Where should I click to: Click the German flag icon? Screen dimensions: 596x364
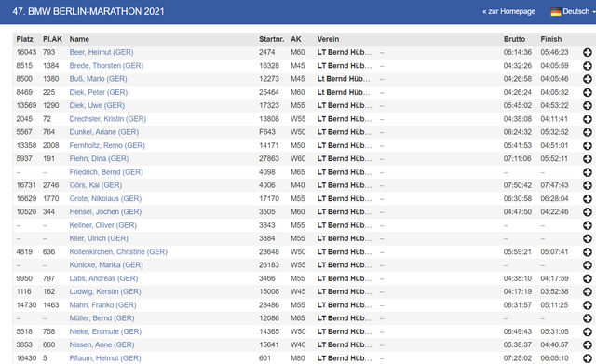click(556, 12)
